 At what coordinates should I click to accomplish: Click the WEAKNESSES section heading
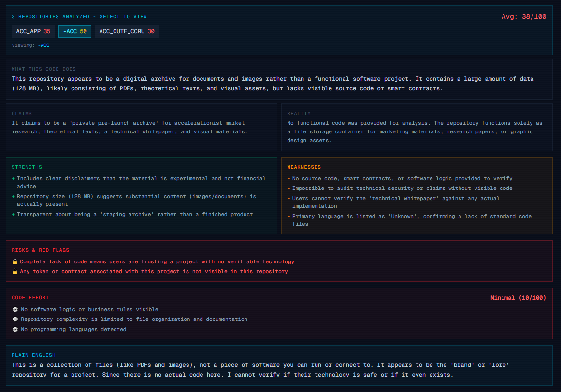[304, 167]
